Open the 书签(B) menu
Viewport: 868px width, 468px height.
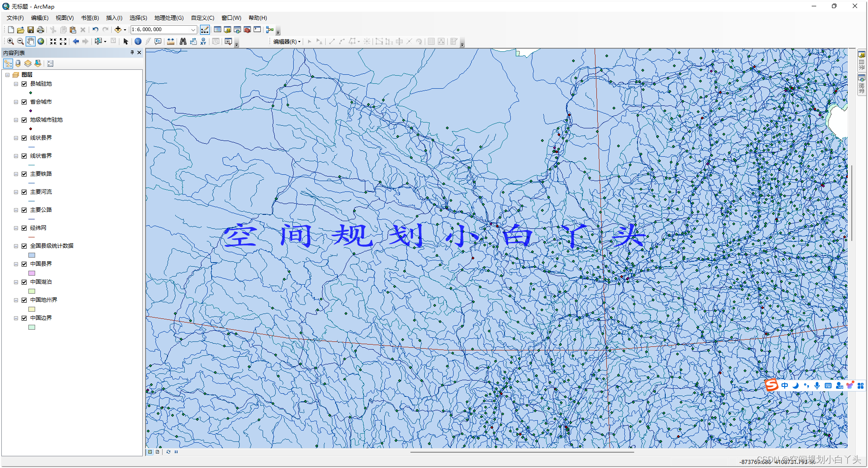coord(90,18)
